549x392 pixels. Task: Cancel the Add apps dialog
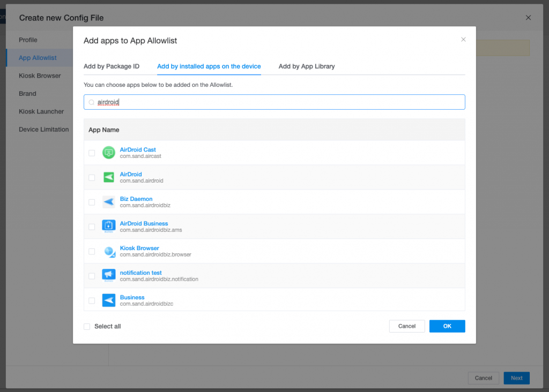click(407, 326)
